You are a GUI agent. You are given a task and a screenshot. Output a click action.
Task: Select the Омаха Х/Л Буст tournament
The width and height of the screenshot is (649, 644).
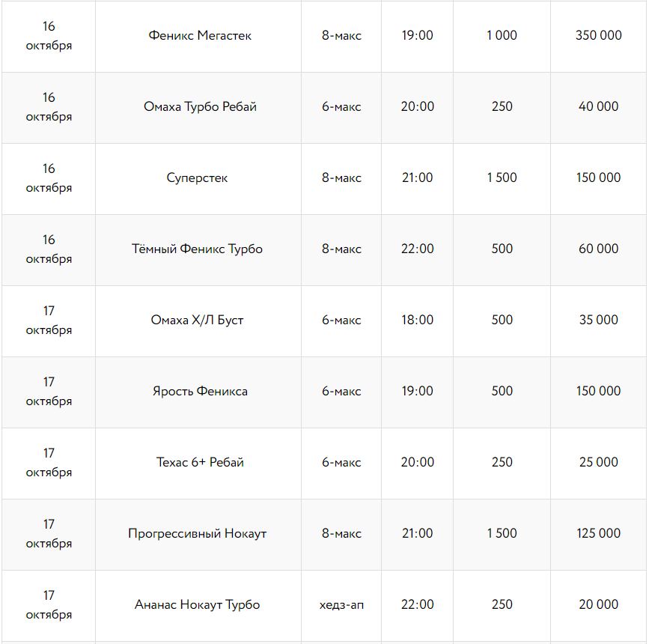pos(198,321)
